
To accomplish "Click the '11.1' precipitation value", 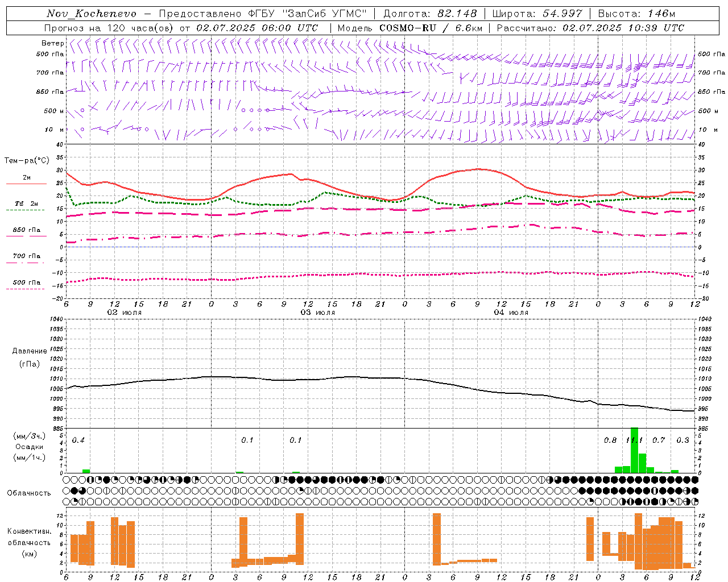I will pos(634,440).
